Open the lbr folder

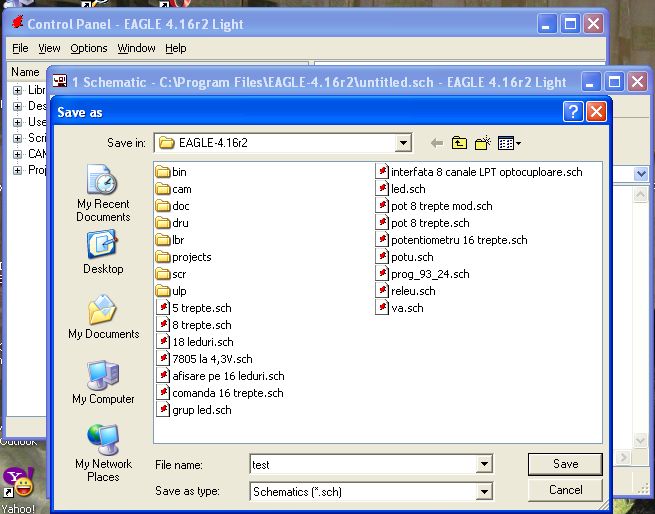coord(170,240)
